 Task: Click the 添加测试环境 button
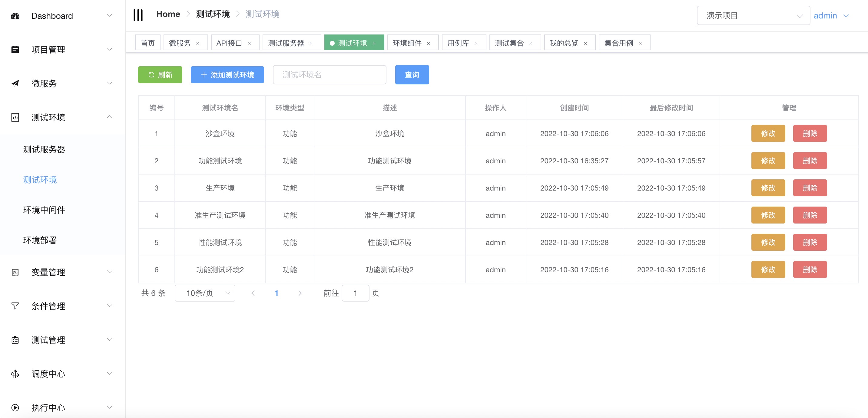tap(227, 75)
